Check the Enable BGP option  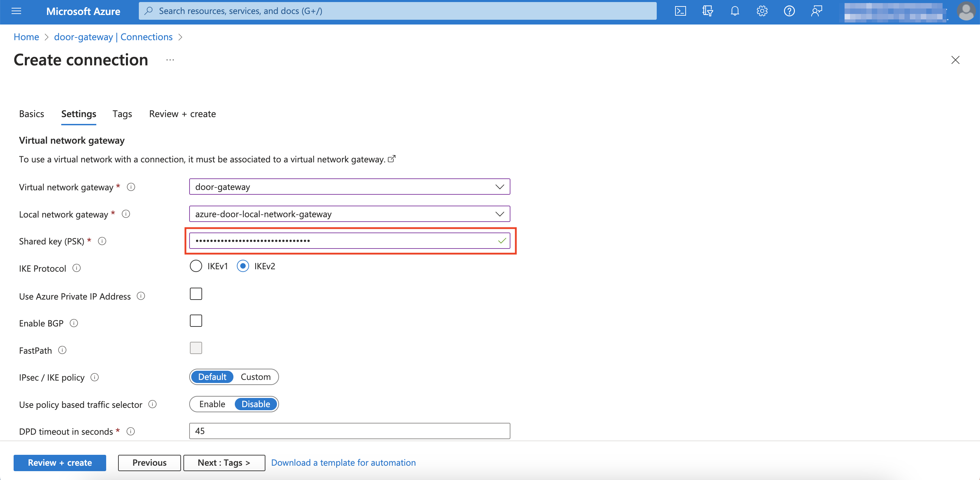coord(196,320)
